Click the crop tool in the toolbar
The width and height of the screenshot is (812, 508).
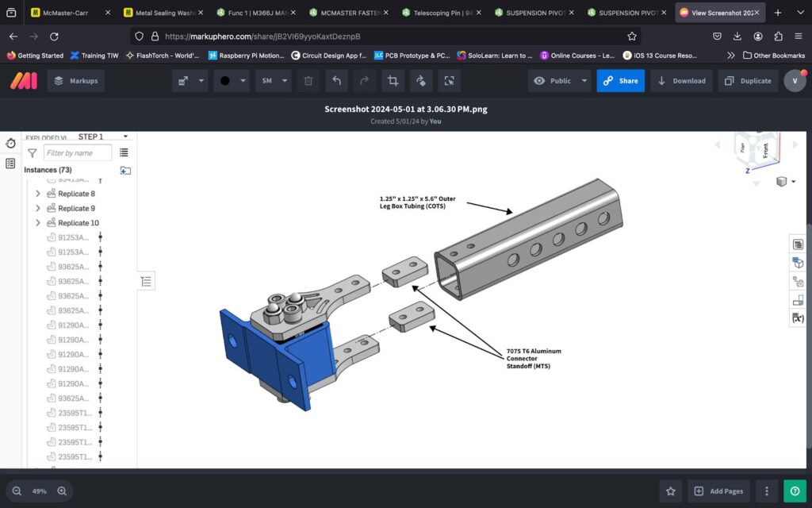click(x=393, y=81)
